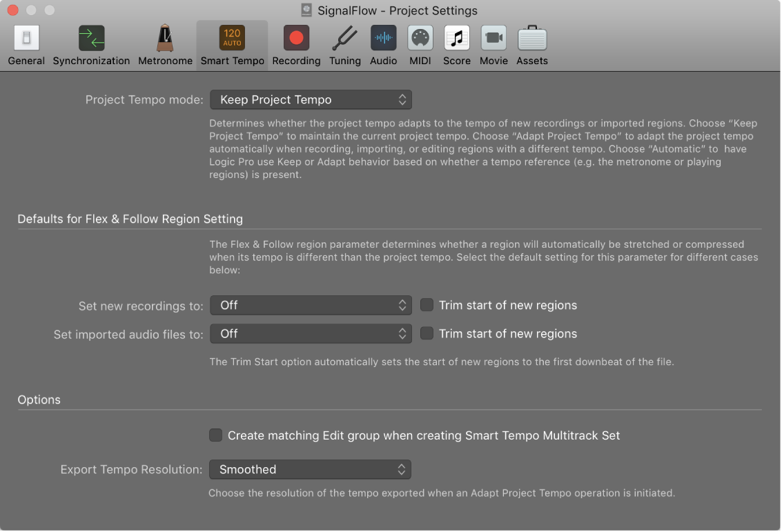Open the Set imported audio files dropdown
Viewport: 782px width, 532px height.
[x=311, y=334]
